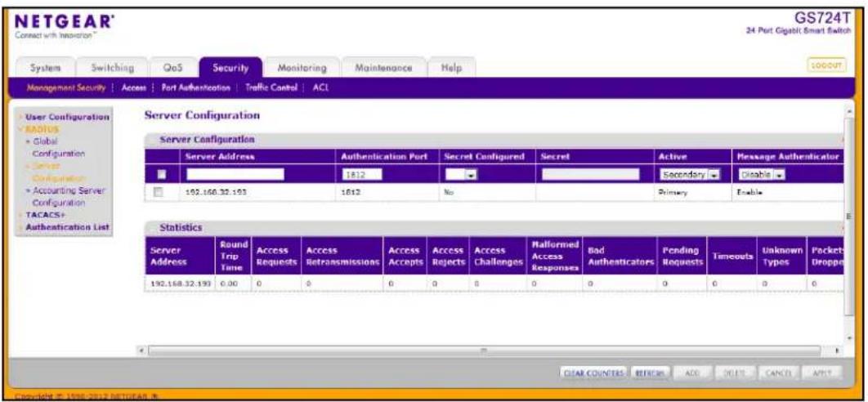This screenshot has width=868, height=402.
Task: Click the Server Configuration section header
Action: point(494,140)
